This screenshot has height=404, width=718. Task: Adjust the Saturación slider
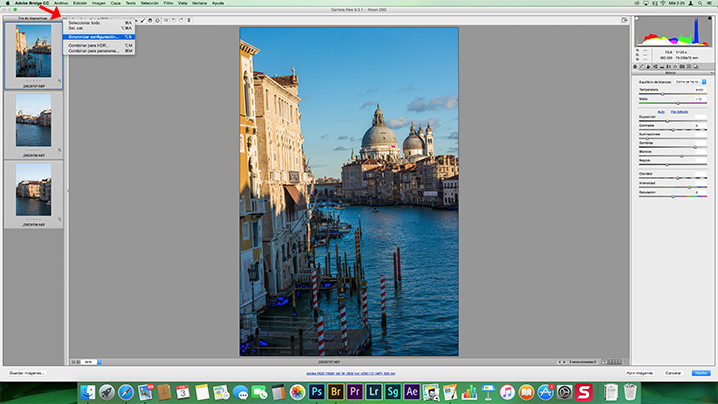(x=673, y=197)
